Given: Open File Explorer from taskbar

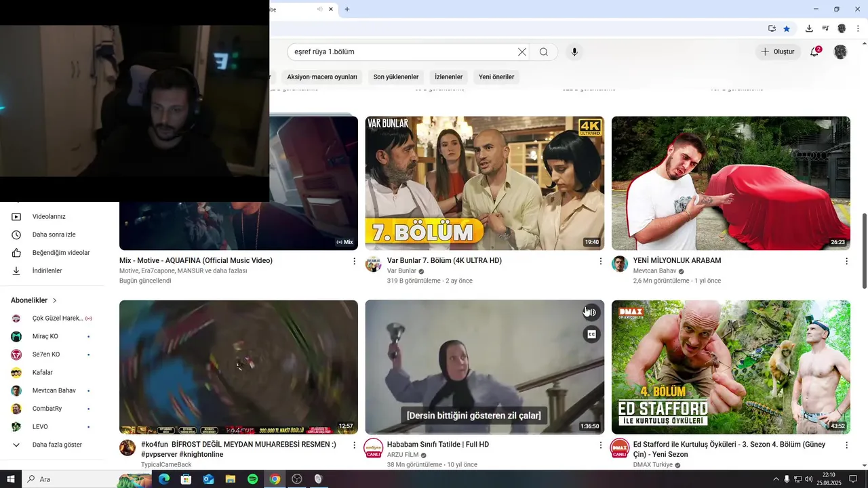Looking at the screenshot, I should (x=230, y=479).
